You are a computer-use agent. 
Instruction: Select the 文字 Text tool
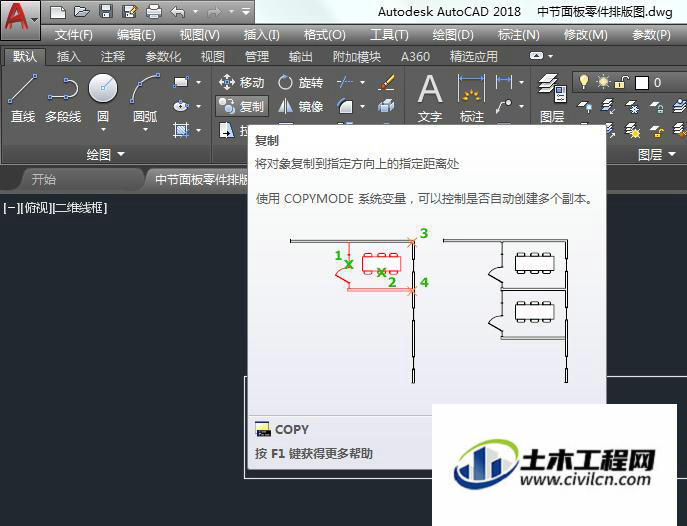point(430,98)
